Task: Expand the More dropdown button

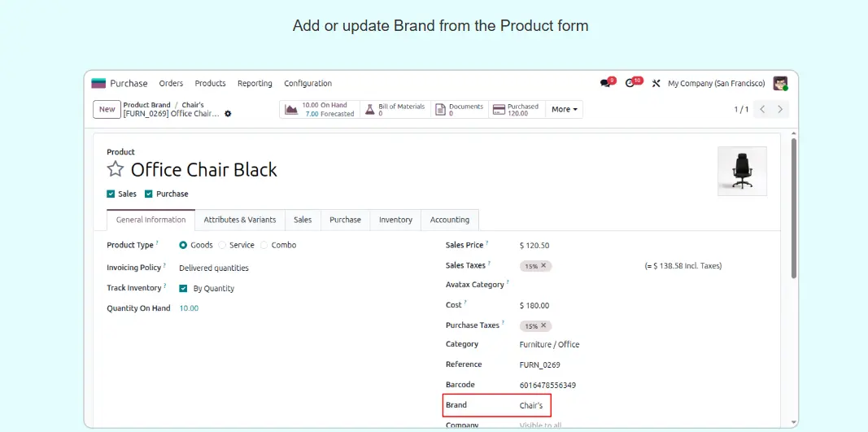Action: [565, 109]
